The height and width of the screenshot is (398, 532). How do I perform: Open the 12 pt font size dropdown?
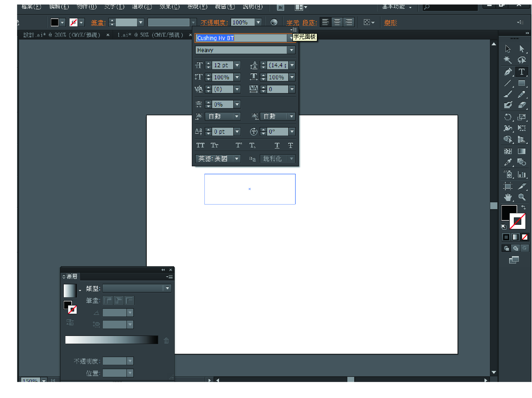click(x=237, y=65)
